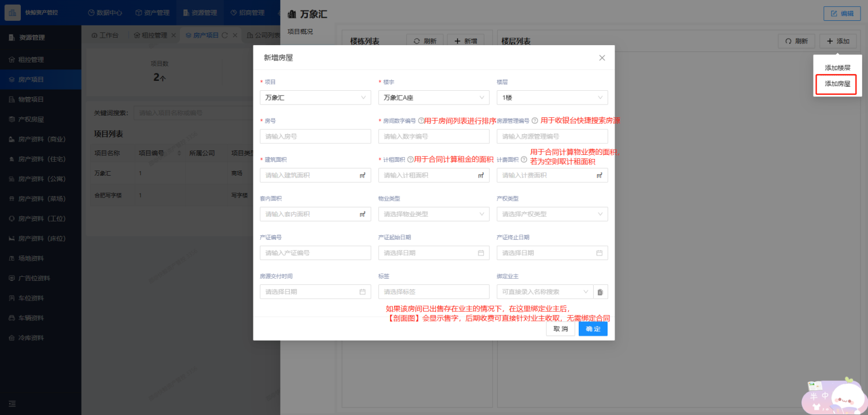The height and width of the screenshot is (415, 868).
Task: Open 房产项目 in the sidebar
Action: (x=41, y=79)
